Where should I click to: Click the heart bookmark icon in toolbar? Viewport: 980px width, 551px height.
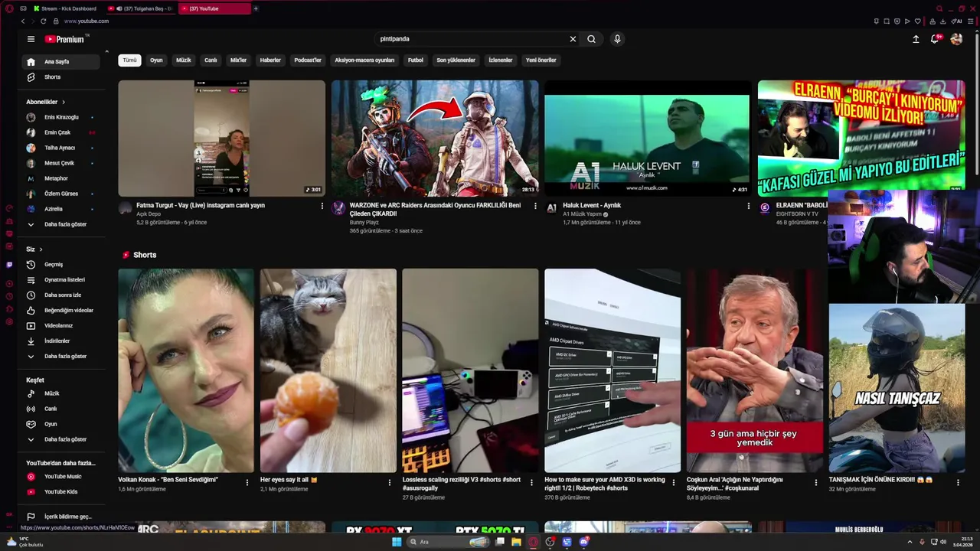tap(918, 21)
